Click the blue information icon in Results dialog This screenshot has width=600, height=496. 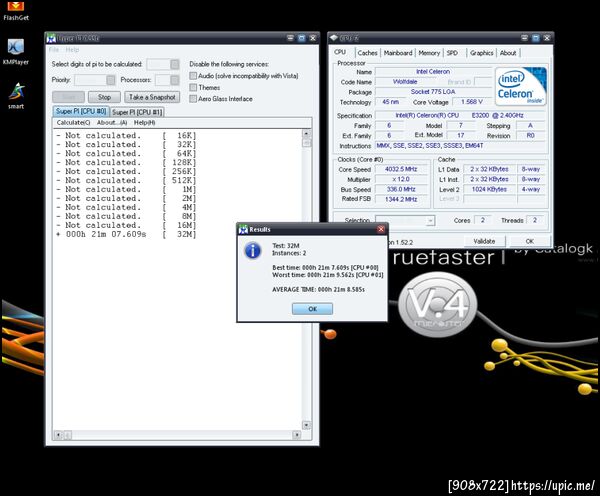point(253,251)
